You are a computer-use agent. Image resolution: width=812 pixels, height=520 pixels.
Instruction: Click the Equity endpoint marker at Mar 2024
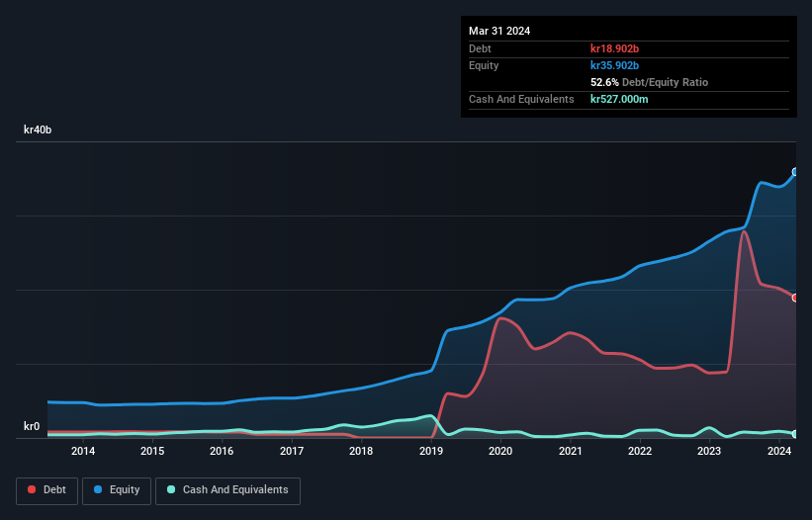pos(795,172)
